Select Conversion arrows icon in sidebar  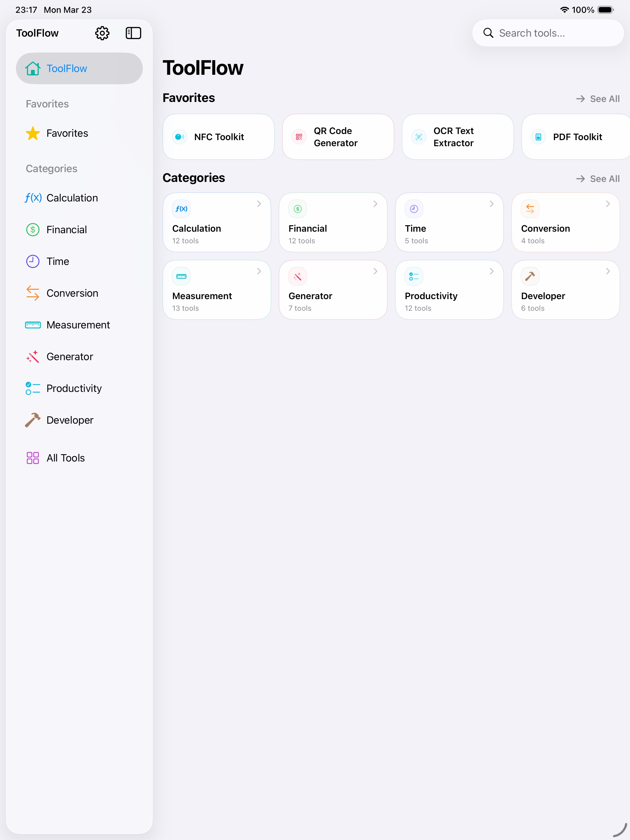click(33, 293)
